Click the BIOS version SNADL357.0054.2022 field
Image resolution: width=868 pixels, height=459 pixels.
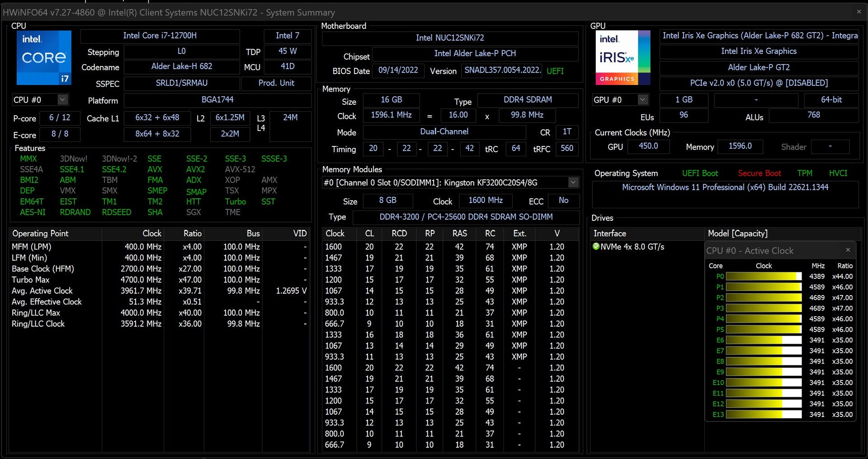tap(502, 70)
